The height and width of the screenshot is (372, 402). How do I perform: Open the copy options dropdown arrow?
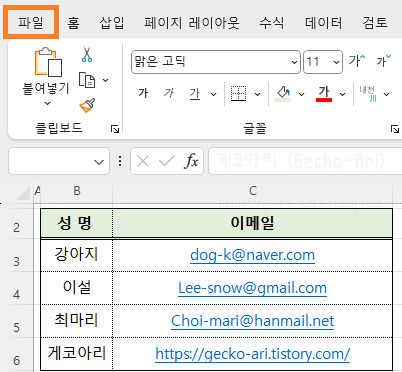click(106, 80)
